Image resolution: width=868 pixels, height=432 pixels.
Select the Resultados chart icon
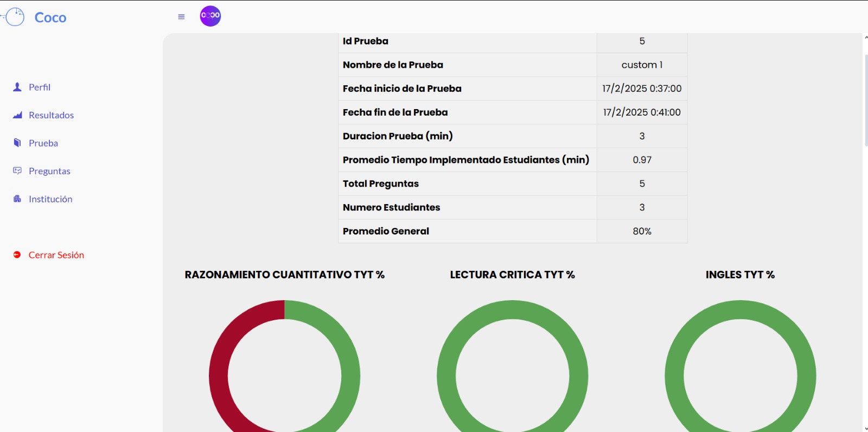(17, 115)
